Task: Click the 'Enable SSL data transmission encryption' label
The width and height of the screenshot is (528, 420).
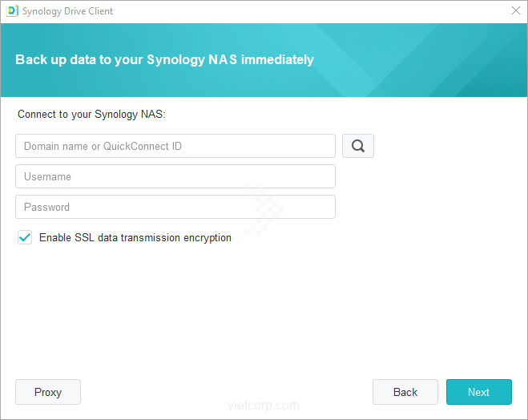Action: click(135, 237)
